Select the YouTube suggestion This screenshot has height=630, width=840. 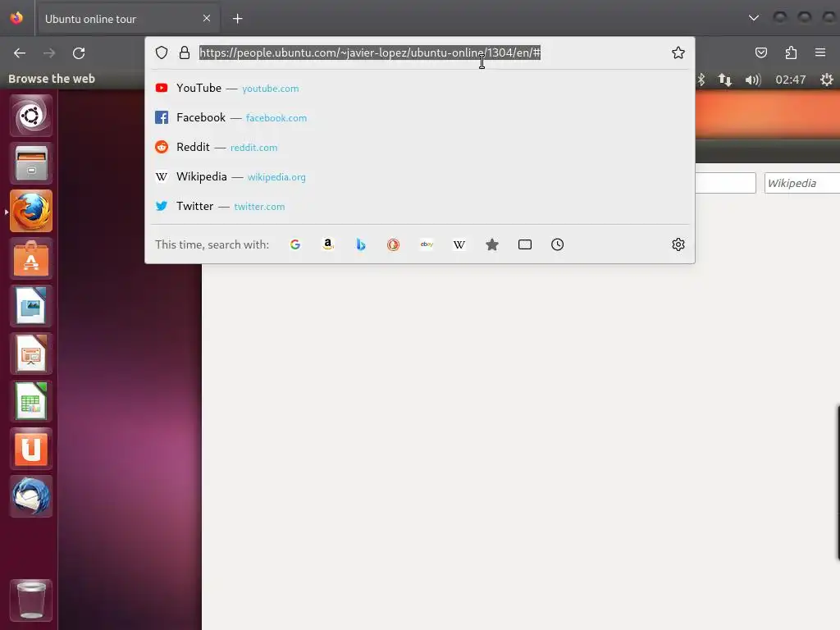pyautogui.click(x=421, y=88)
